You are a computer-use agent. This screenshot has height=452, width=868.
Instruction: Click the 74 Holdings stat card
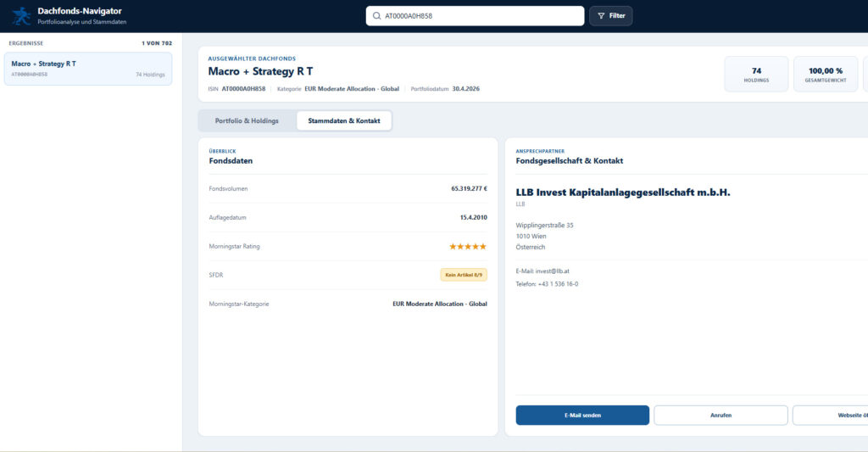(756, 75)
